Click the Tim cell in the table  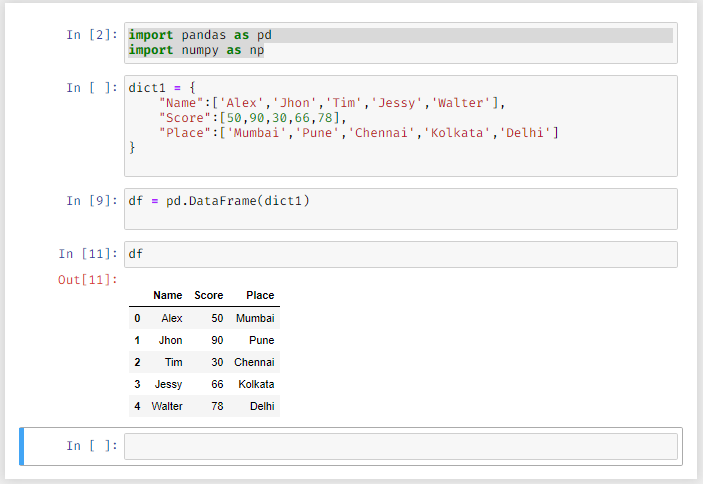(174, 362)
